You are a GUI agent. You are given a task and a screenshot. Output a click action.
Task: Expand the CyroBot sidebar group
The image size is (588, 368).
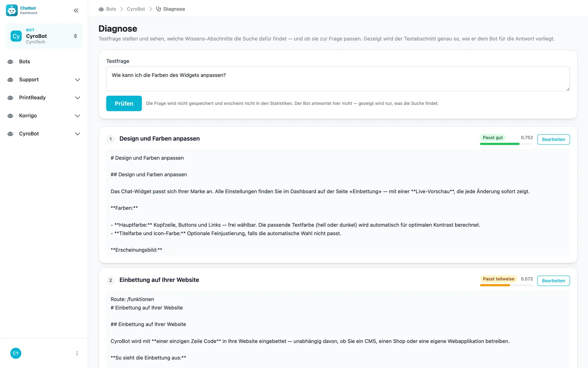tap(78, 134)
